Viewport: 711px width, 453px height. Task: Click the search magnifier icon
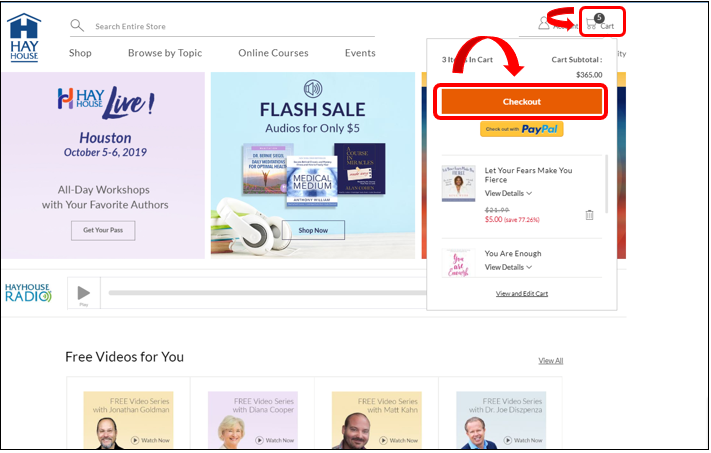(x=77, y=25)
